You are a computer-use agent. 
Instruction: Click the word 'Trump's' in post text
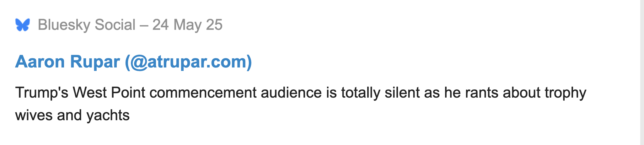coord(42,93)
